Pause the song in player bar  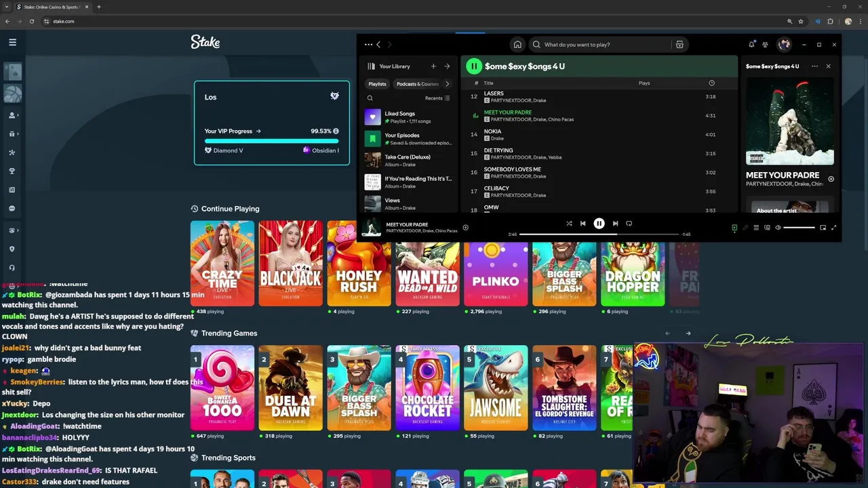click(599, 224)
